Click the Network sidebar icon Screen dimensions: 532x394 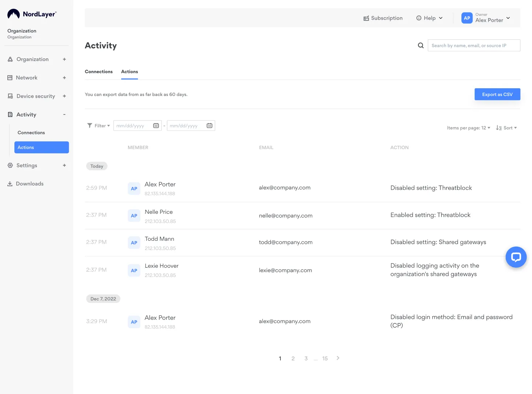(10, 78)
